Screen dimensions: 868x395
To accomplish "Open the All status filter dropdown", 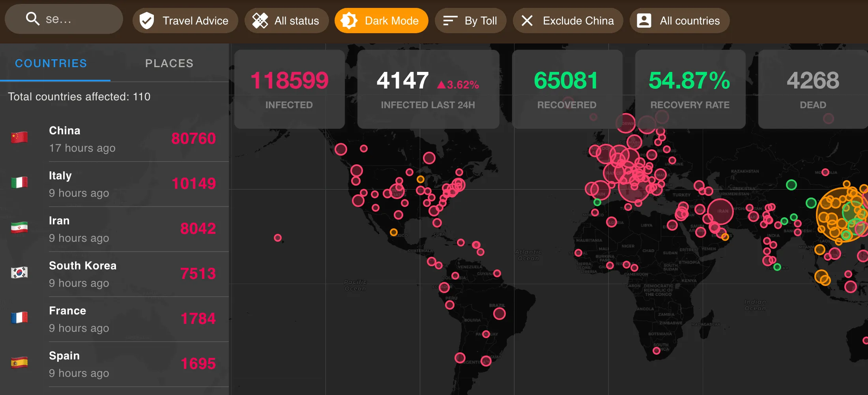I will [286, 20].
